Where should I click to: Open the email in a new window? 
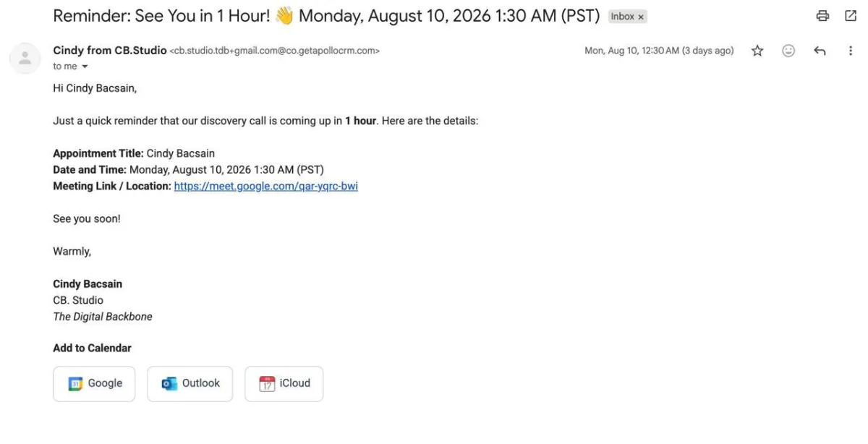851,16
